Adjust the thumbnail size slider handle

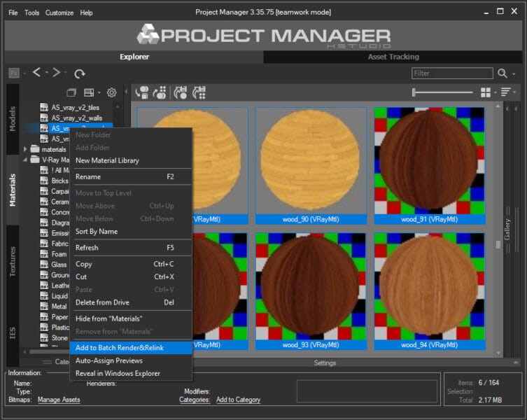[x=414, y=92]
